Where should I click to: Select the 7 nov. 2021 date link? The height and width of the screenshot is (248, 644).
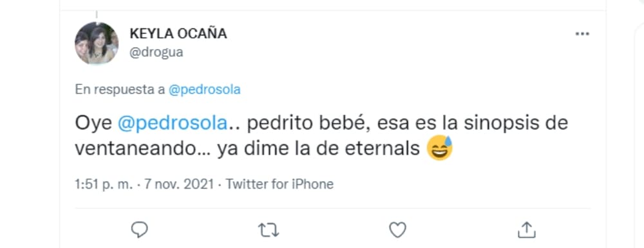(x=178, y=184)
